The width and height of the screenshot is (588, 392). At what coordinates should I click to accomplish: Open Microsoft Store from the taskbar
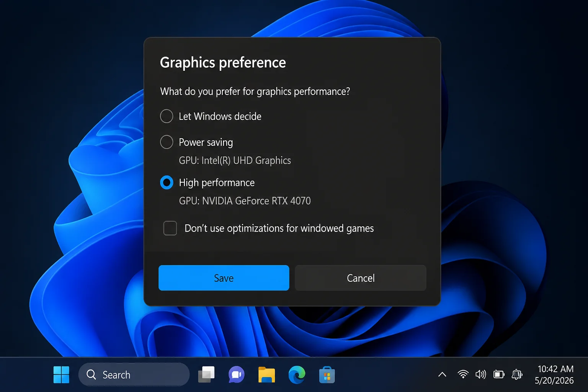coord(327,375)
